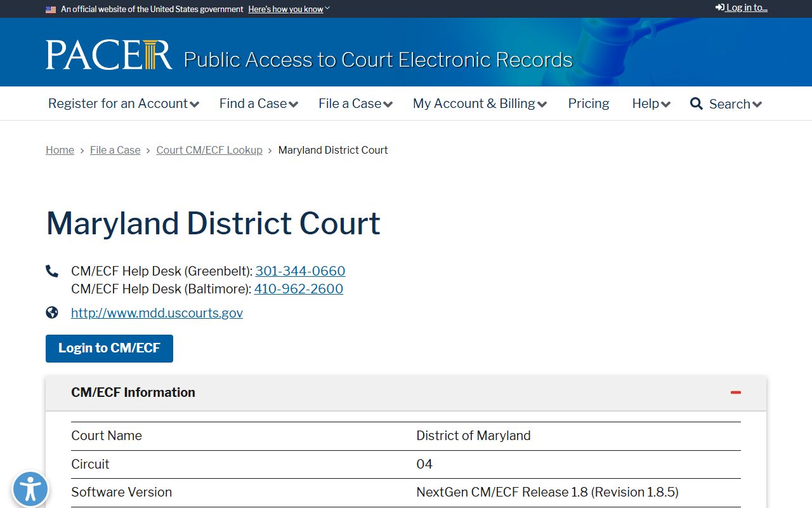Select the Circuit value "04"
Image resolution: width=812 pixels, height=508 pixels.
(x=424, y=464)
